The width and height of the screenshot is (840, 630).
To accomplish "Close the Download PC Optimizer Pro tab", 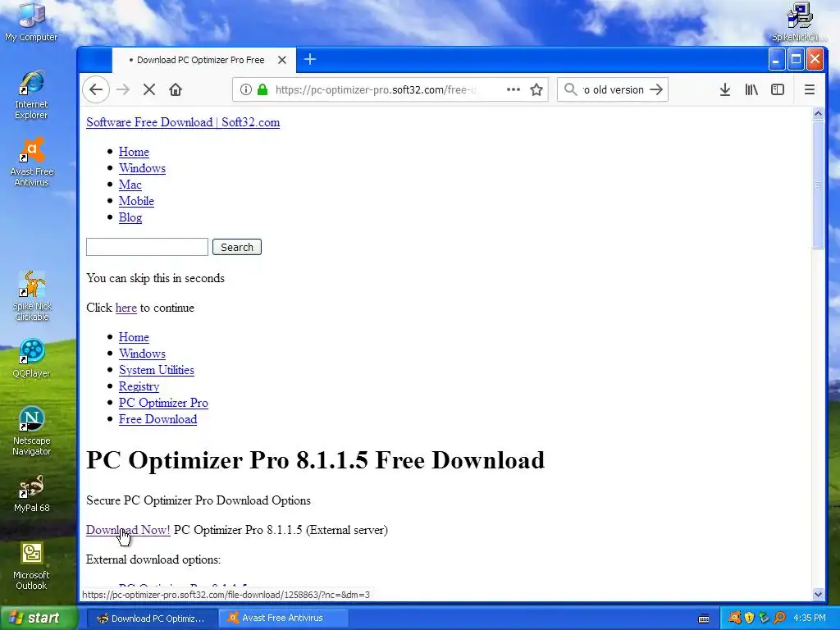I will (282, 60).
